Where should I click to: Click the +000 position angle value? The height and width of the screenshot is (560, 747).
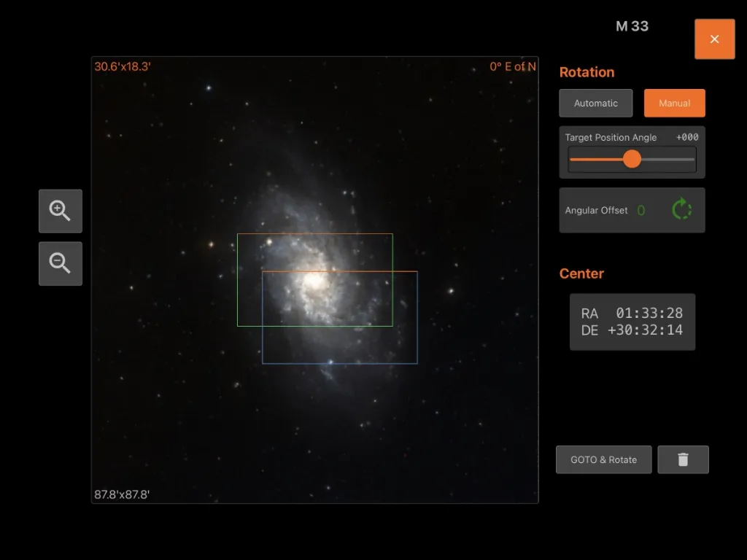pyautogui.click(x=687, y=137)
